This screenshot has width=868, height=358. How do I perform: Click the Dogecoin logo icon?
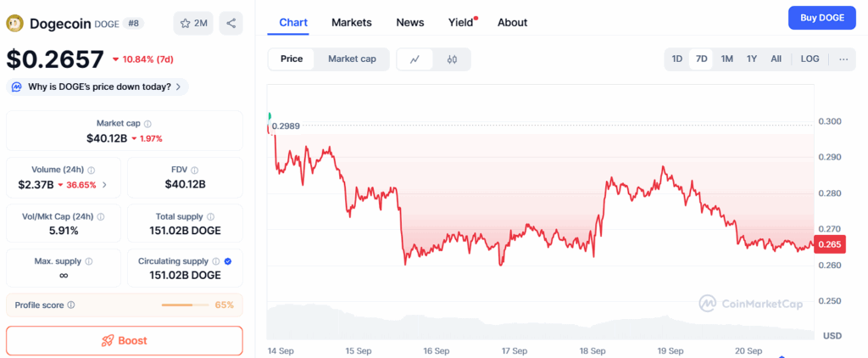14,24
